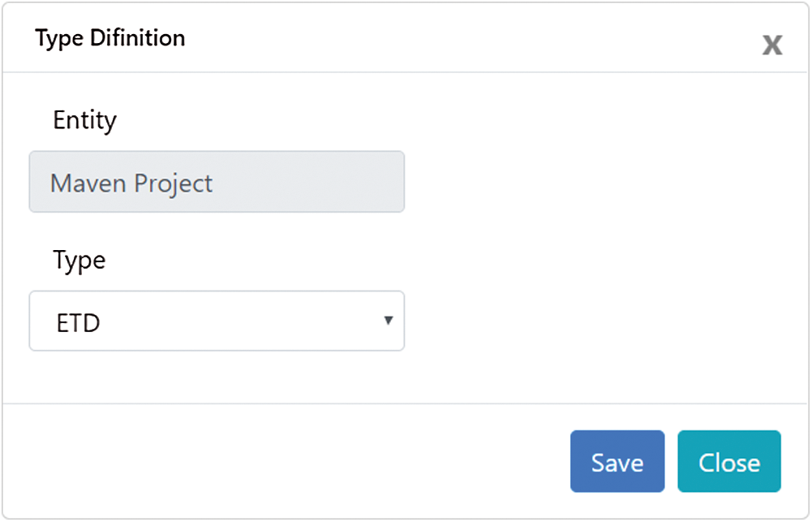The height and width of the screenshot is (522, 812).
Task: Click the Type Difinition dialog title
Action: click(x=110, y=38)
